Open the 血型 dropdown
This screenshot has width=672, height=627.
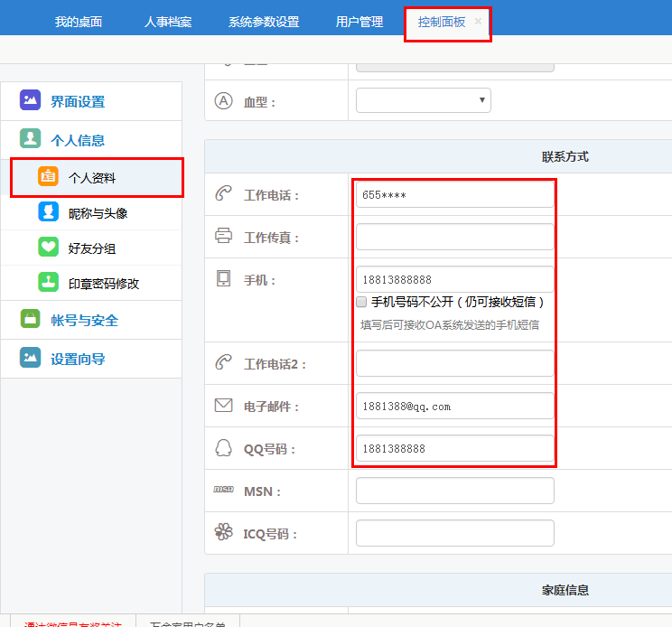(423, 100)
